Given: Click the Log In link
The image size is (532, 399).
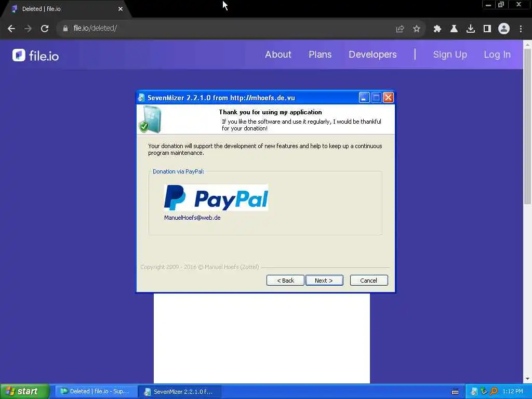Looking at the screenshot, I should point(497,54).
